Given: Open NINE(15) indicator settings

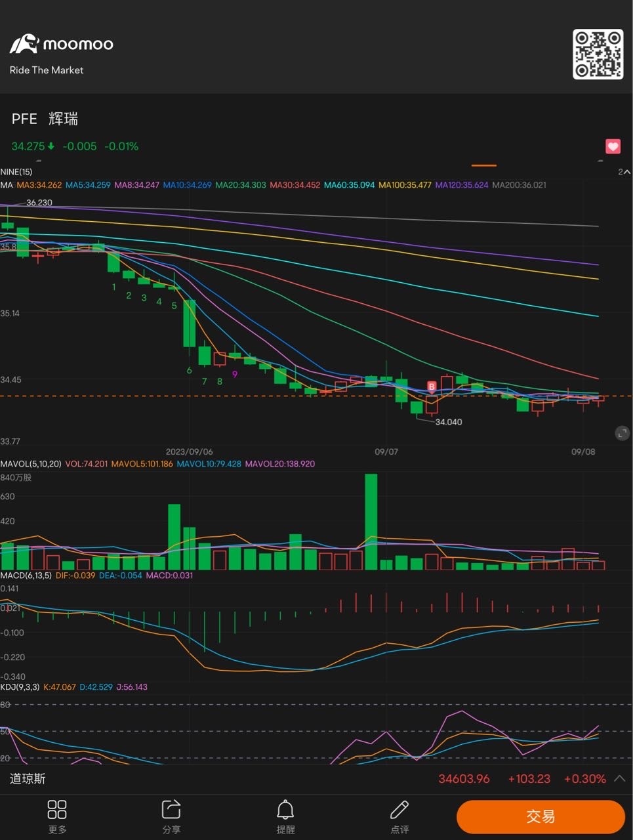Looking at the screenshot, I should 16,172.
